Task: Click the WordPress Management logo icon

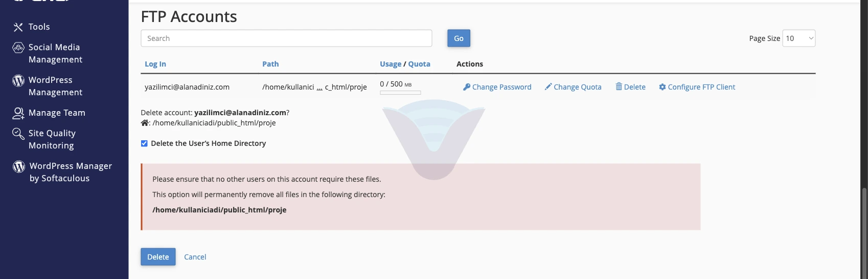Action: tap(18, 80)
